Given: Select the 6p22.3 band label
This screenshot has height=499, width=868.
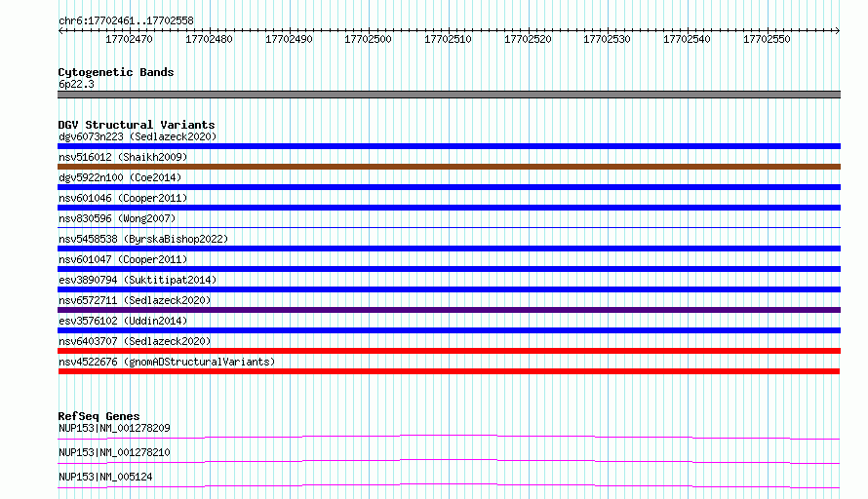Looking at the screenshot, I should 76,84.
